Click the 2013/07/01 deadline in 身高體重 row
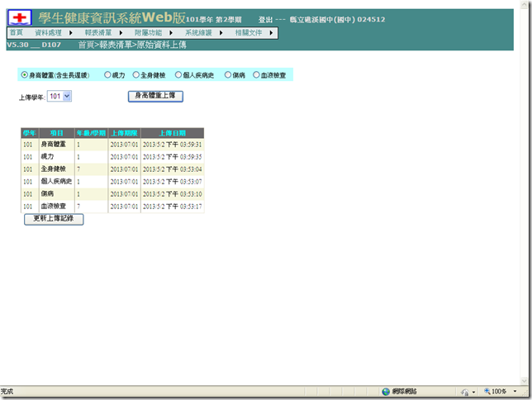Image resolution: width=532 pixels, height=400 pixels. click(124, 145)
